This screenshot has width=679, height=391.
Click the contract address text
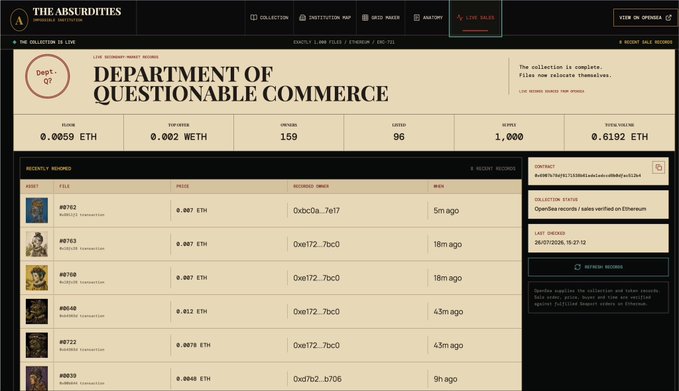[x=588, y=176]
